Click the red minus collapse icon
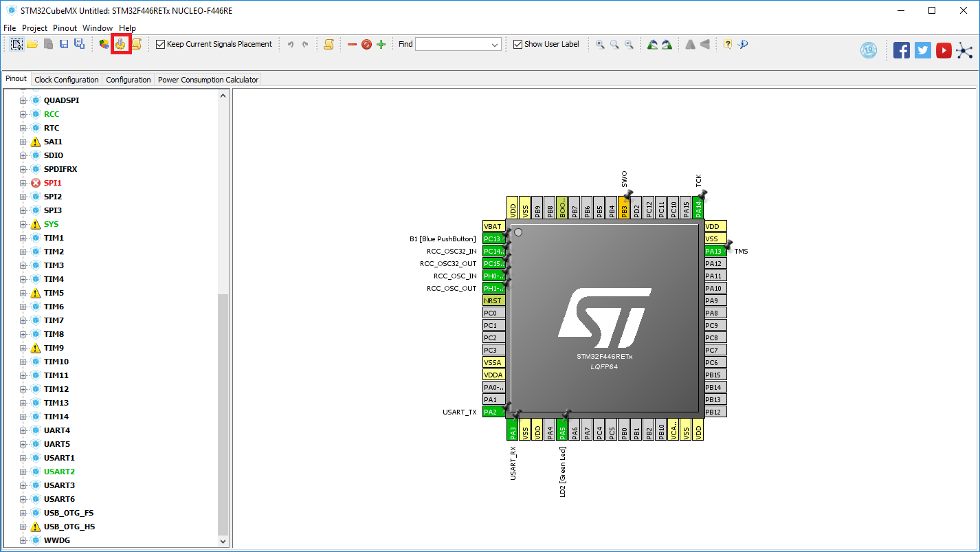980x552 pixels. point(352,44)
